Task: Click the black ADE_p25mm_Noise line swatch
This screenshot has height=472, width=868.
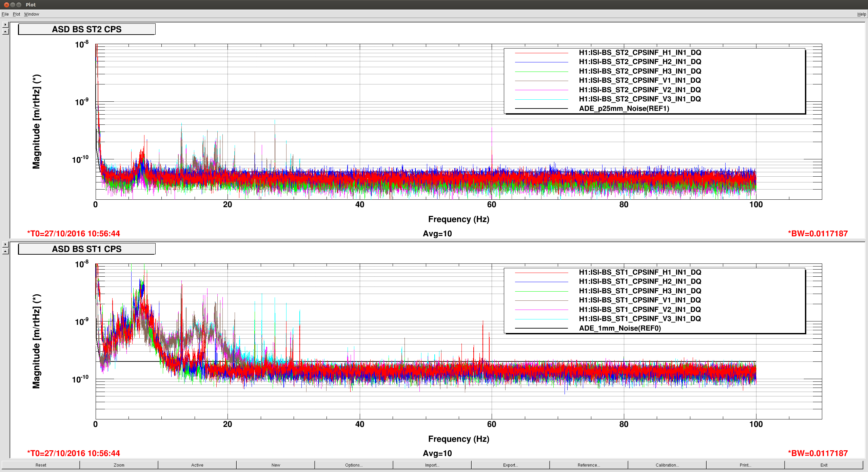Action: (541, 109)
